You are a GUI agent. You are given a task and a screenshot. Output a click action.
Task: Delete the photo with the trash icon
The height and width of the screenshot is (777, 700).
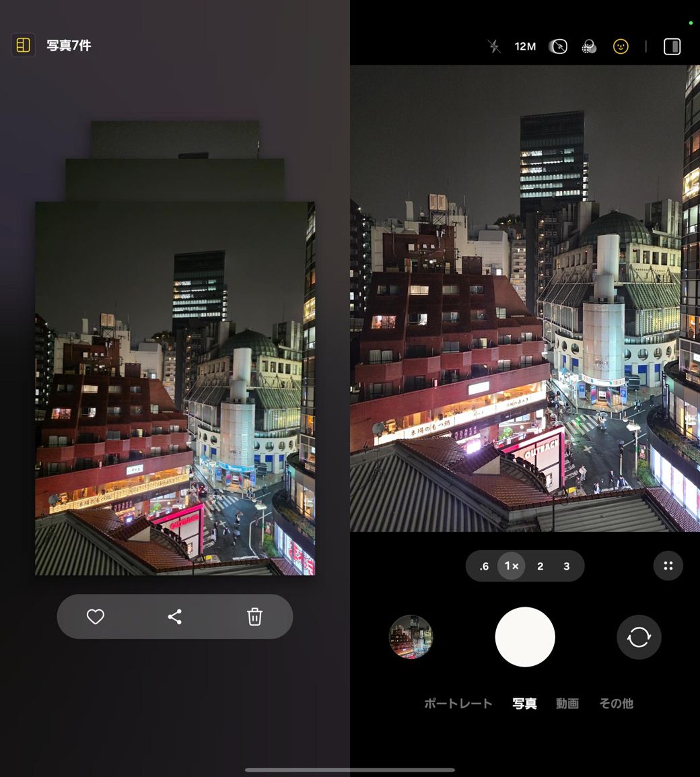click(x=254, y=617)
